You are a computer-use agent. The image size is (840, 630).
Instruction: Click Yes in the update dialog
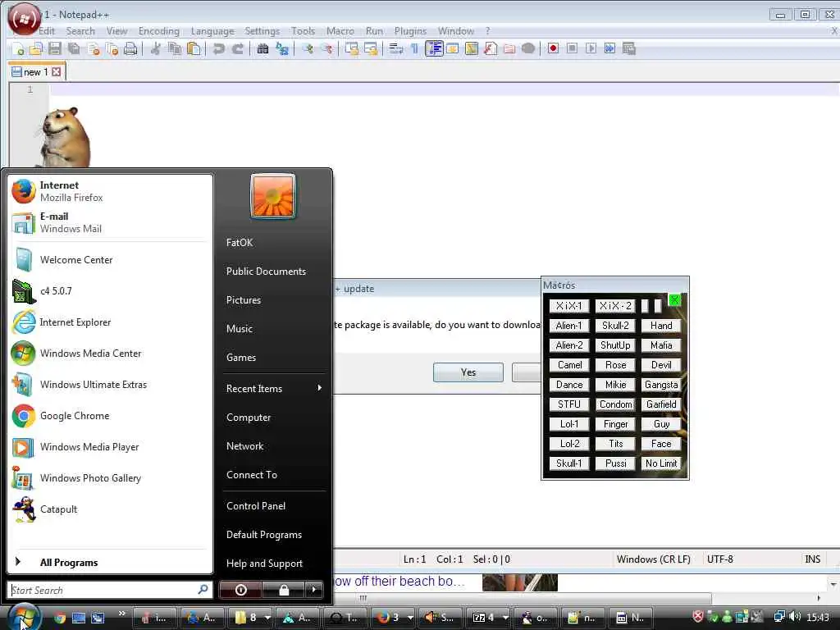point(468,372)
